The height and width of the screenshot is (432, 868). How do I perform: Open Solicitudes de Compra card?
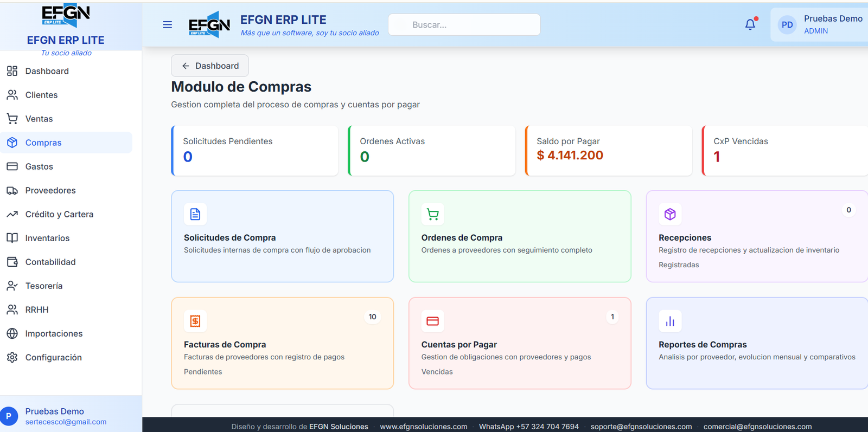coord(283,236)
